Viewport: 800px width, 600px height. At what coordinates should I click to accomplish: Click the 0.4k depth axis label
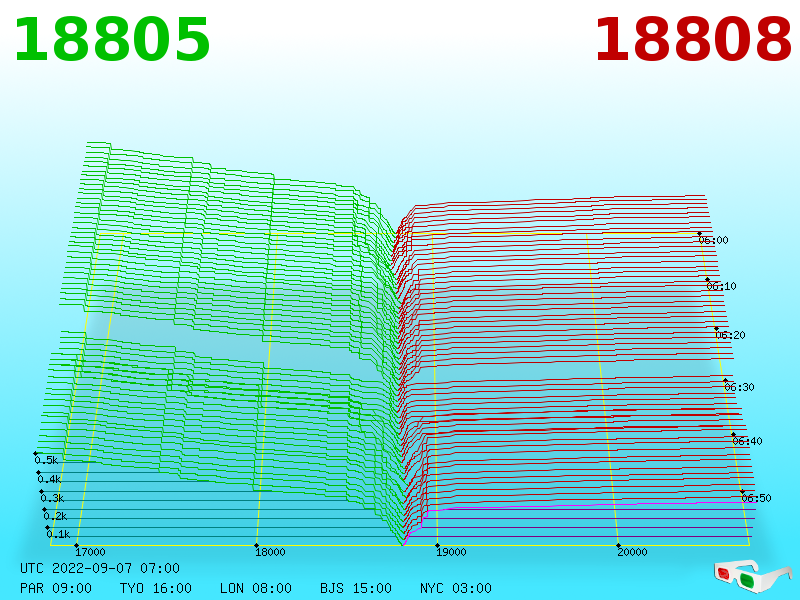click(x=49, y=480)
